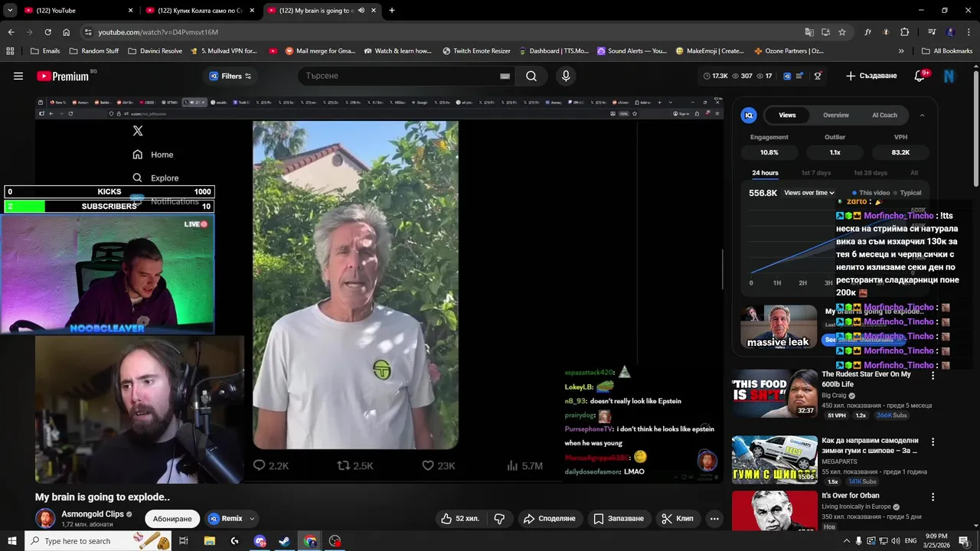The width and height of the screenshot is (980, 551).
Task: Open options for Как да направим video
Action: tap(933, 442)
